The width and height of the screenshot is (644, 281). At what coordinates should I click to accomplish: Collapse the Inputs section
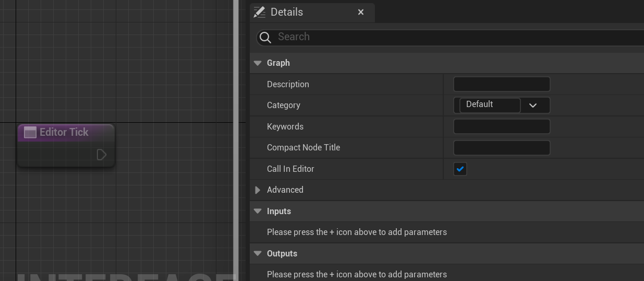click(x=258, y=211)
